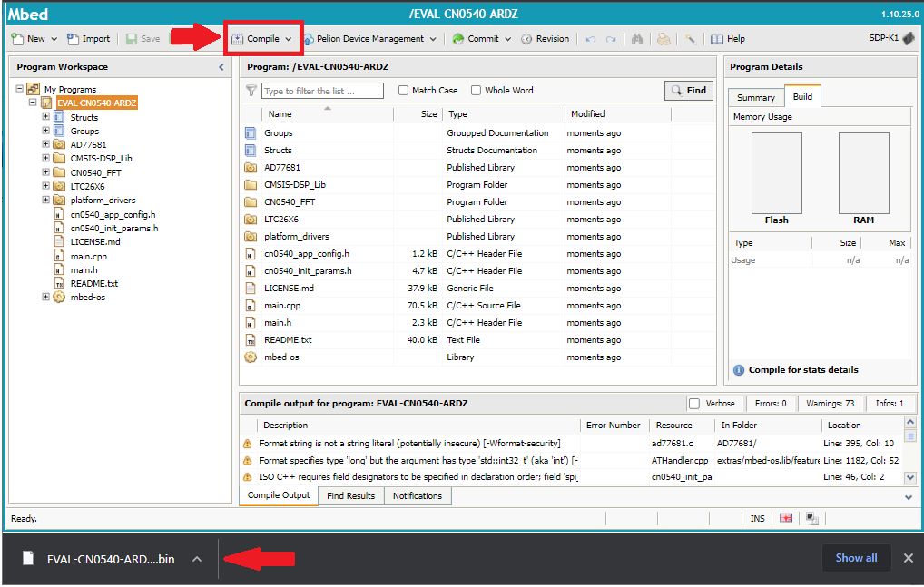Click Show all downloads button
The image size is (924, 587).
856,558
